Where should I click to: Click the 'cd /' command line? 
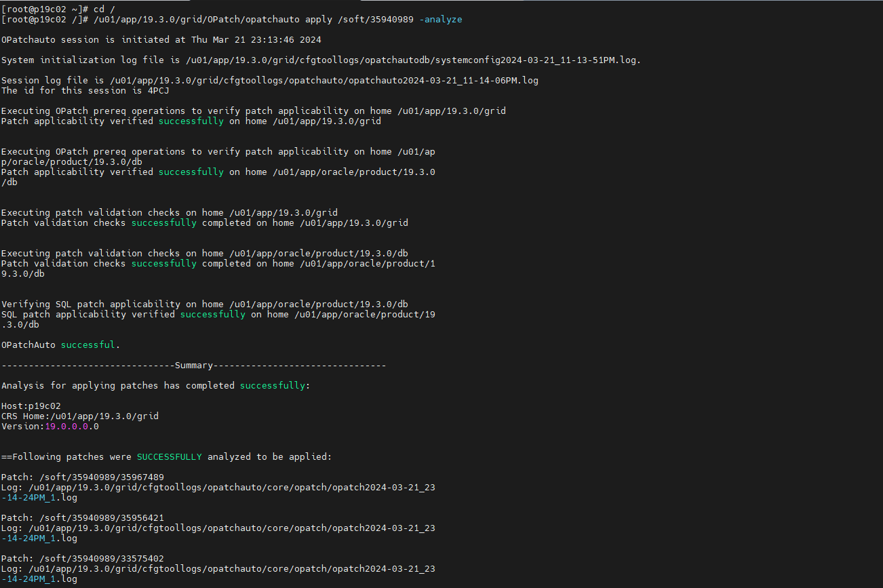(58, 9)
